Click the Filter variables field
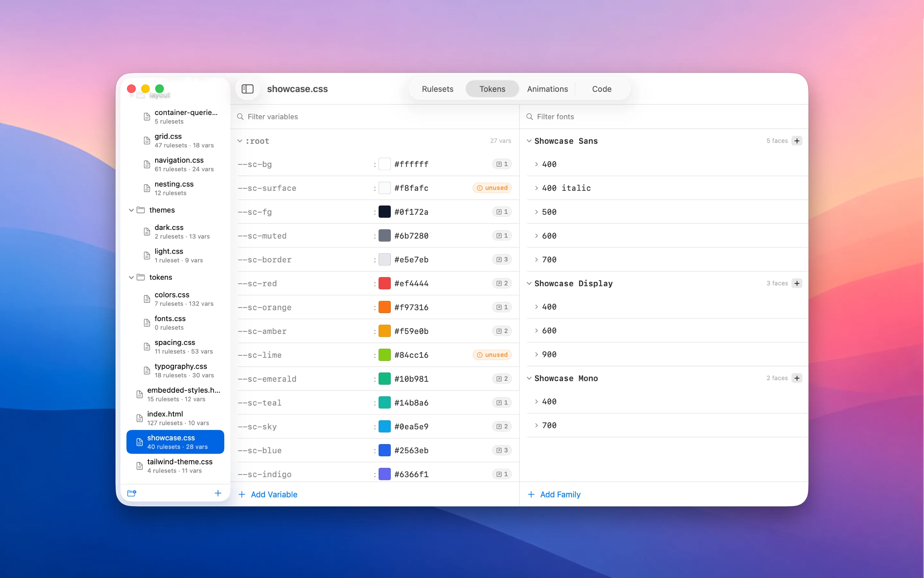This screenshot has height=578, width=924. pyautogui.click(x=375, y=117)
